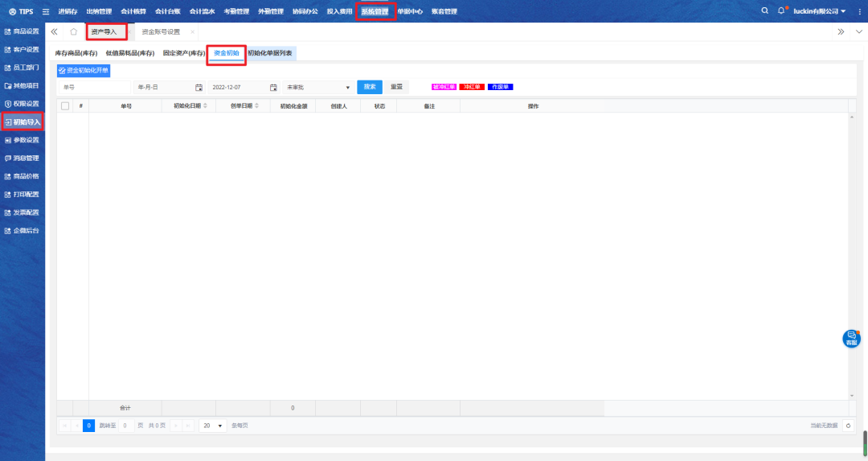Collapse the sidebar with the double-left arrow
Image resolution: width=868 pixels, height=461 pixels.
coord(54,31)
